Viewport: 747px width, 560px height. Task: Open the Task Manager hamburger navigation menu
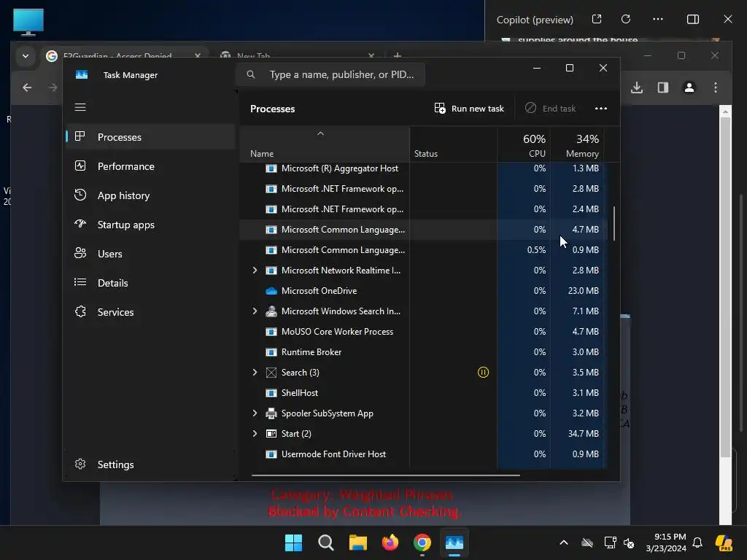(x=80, y=107)
